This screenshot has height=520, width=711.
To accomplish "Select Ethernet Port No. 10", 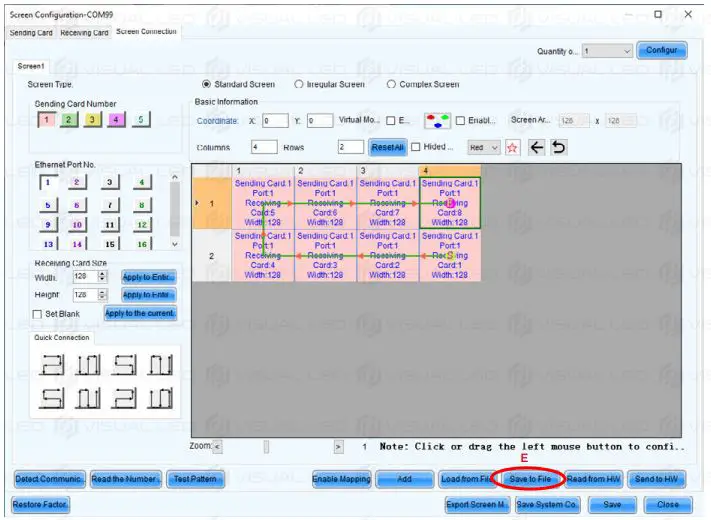I will click(77, 224).
